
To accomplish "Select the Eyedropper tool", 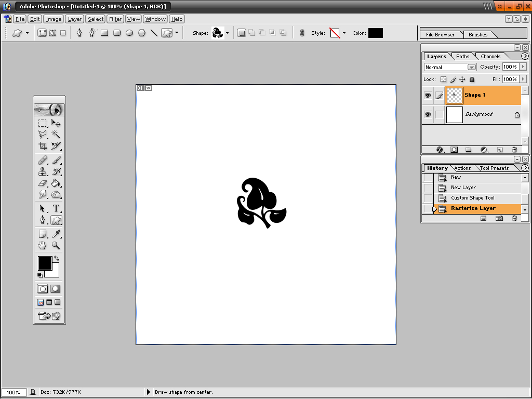I will coord(56,234).
